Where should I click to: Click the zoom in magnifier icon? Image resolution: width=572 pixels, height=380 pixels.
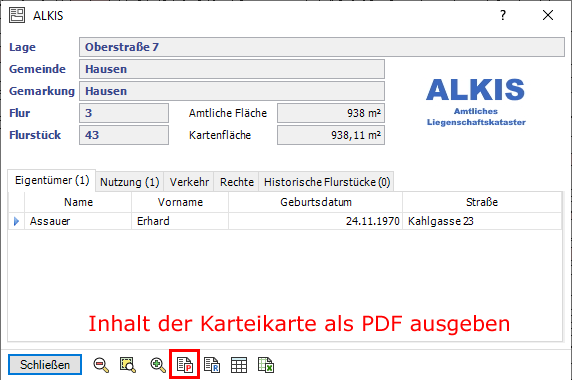(158, 365)
